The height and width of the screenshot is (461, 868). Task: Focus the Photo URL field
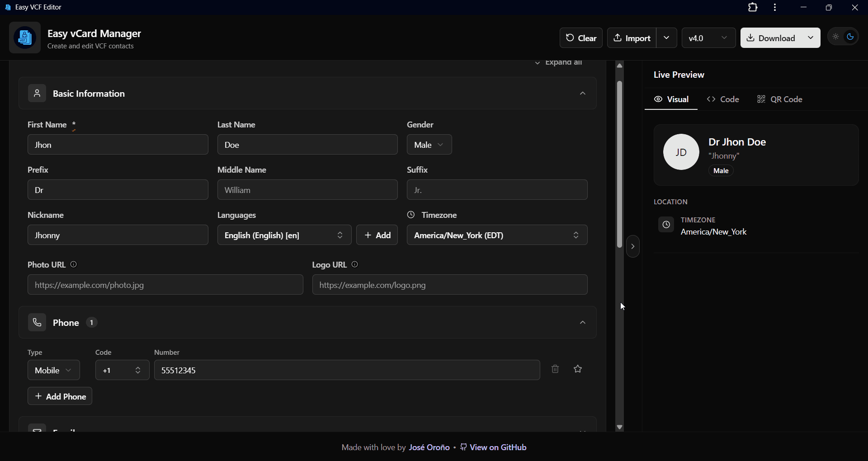(165, 285)
